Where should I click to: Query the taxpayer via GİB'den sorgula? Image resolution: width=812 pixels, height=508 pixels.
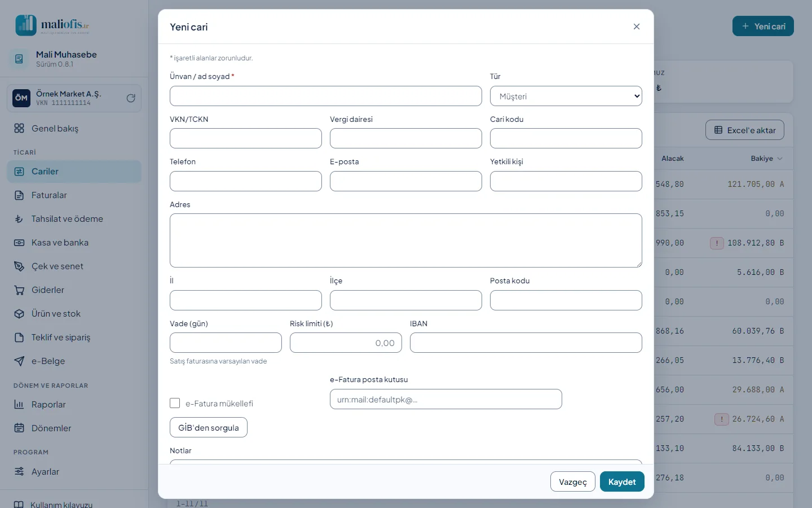209,427
